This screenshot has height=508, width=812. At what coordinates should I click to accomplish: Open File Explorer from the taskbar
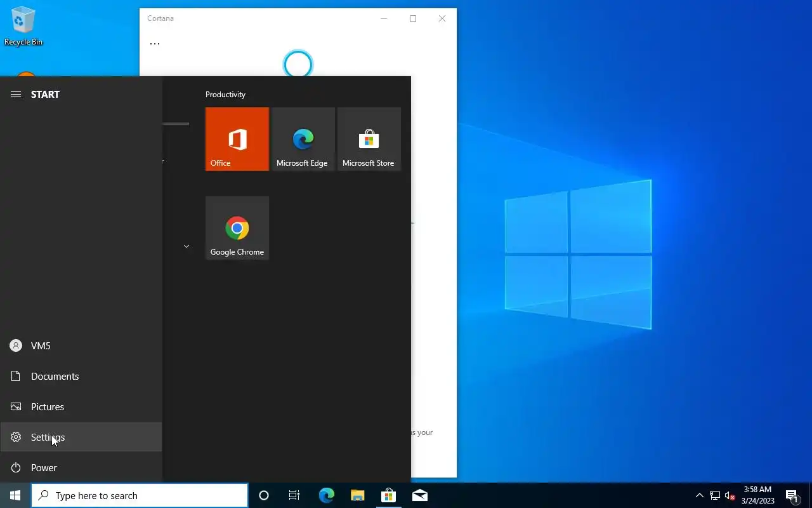pos(357,495)
